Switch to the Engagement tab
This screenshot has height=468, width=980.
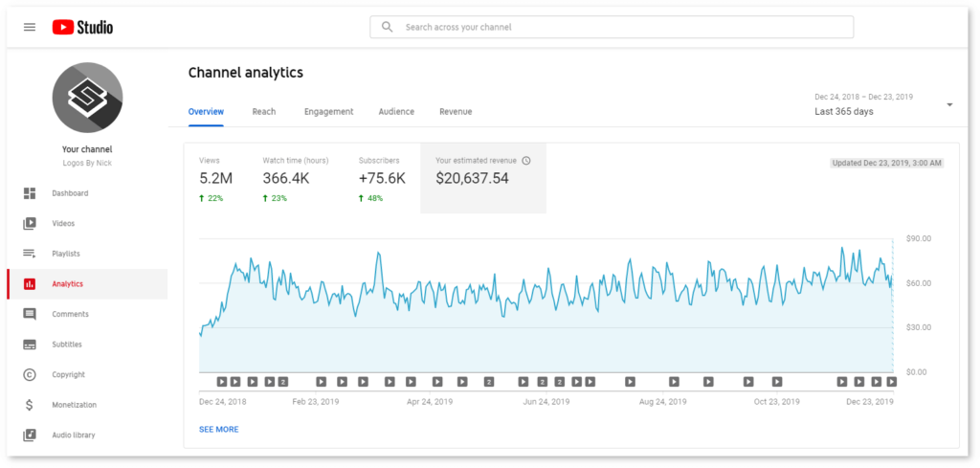pyautogui.click(x=328, y=112)
